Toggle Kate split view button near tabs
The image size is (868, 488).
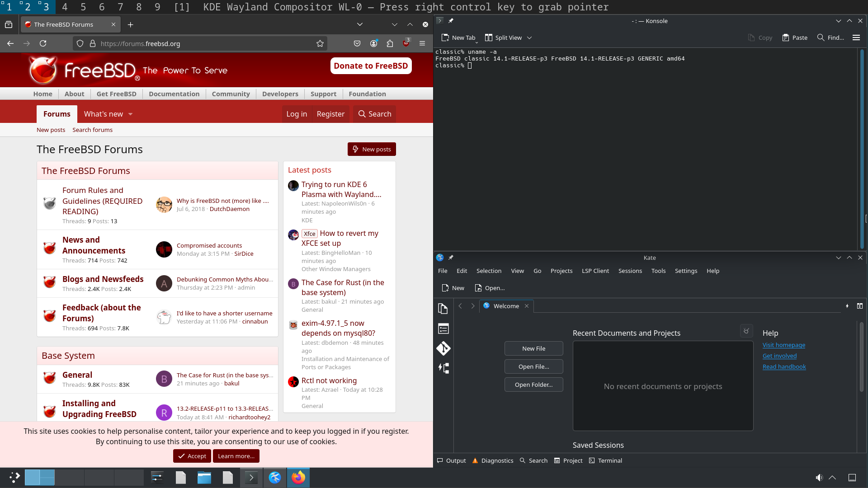(x=859, y=306)
